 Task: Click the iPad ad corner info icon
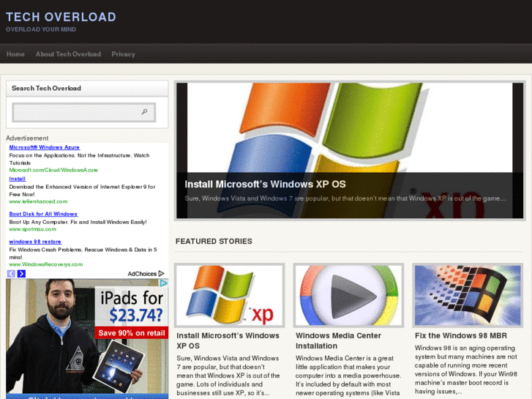pyautogui.click(x=164, y=283)
